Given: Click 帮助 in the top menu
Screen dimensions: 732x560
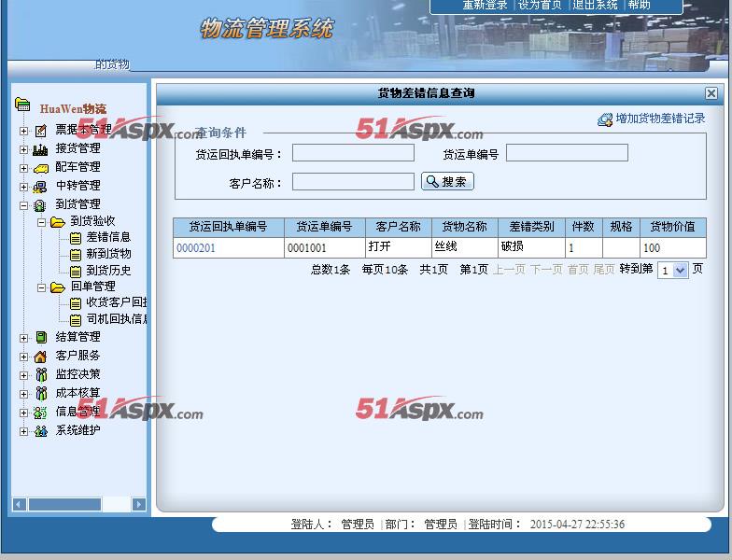Looking at the screenshot, I should tap(639, 5).
